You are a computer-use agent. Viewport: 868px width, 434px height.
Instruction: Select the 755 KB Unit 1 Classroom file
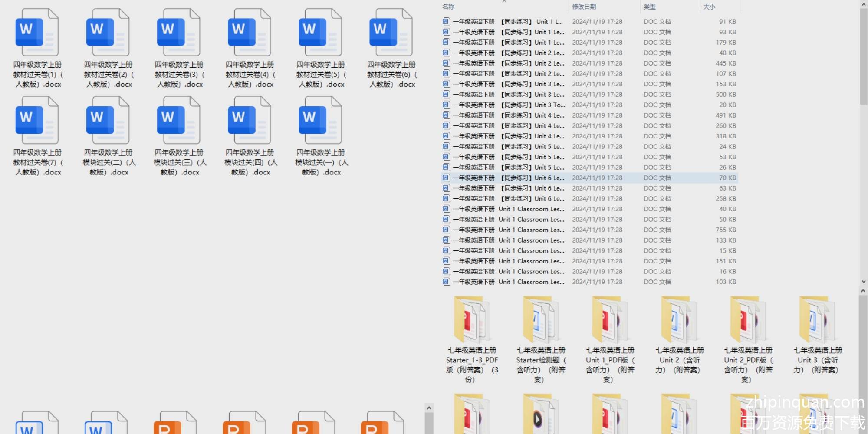coord(508,230)
